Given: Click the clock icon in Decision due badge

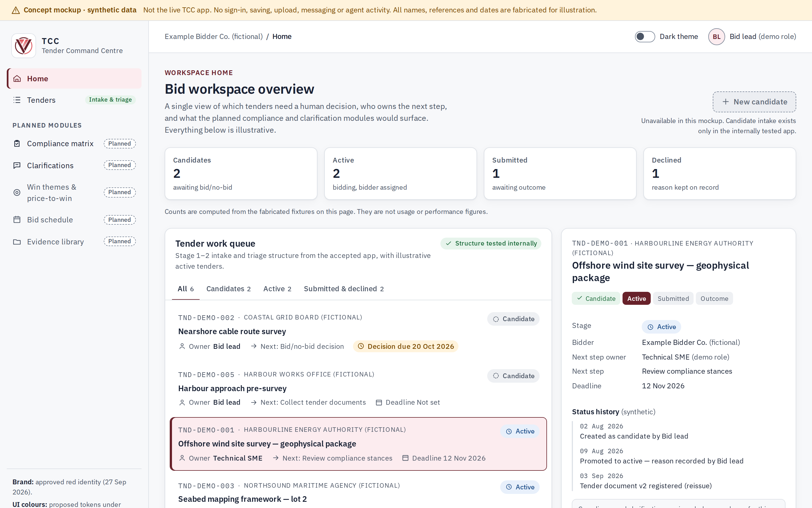Looking at the screenshot, I should tap(361, 346).
